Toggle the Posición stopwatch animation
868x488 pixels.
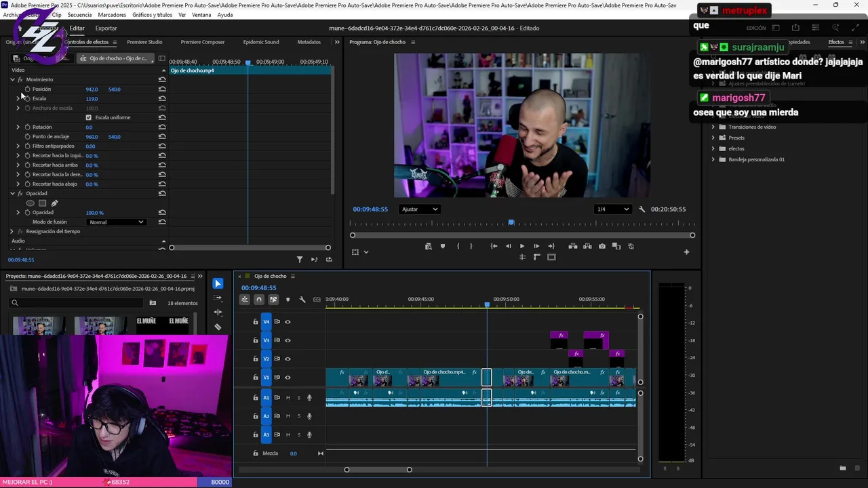pyautogui.click(x=27, y=89)
